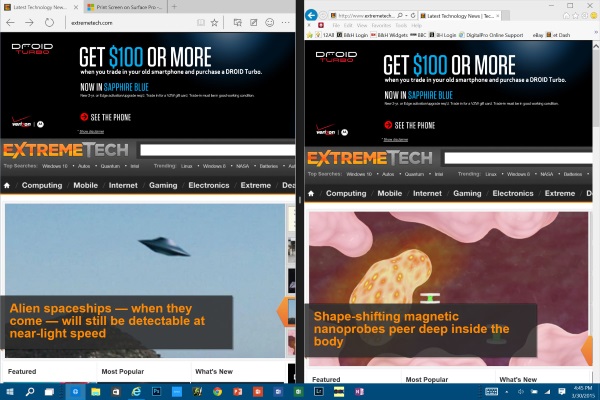Open Alien spaceships article headline
The width and height of the screenshot is (600, 400).
(107, 321)
